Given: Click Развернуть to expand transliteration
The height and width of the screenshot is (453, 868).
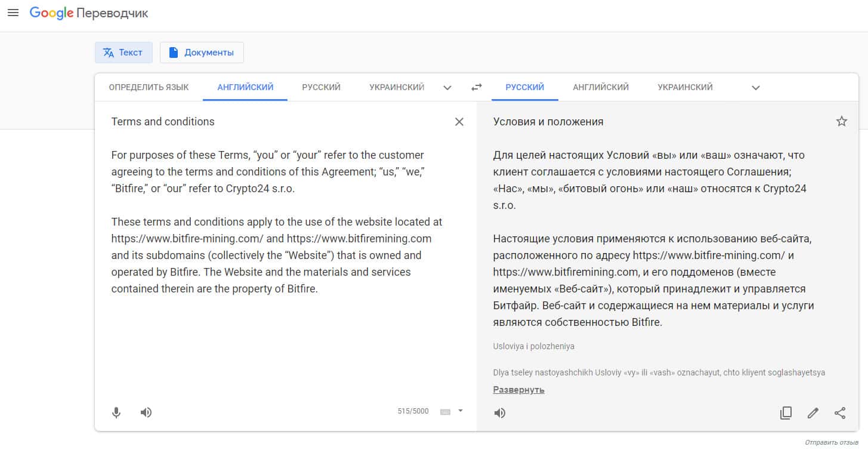Looking at the screenshot, I should pos(518,390).
